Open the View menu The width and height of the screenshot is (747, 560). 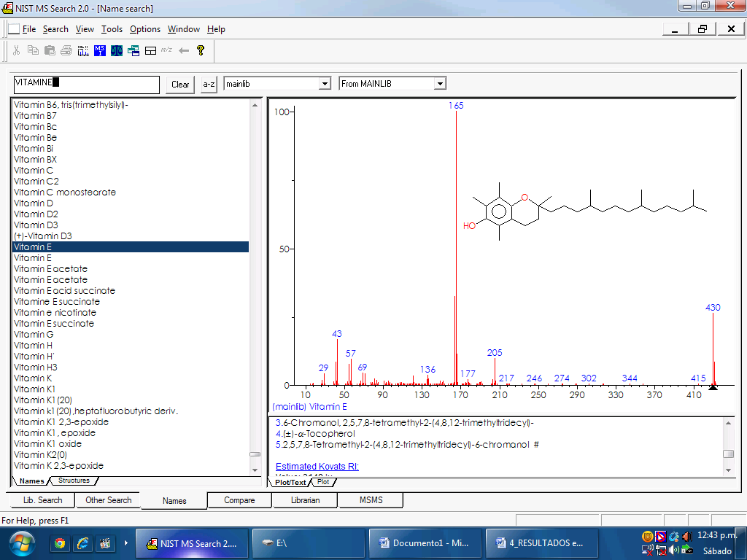[x=85, y=29]
